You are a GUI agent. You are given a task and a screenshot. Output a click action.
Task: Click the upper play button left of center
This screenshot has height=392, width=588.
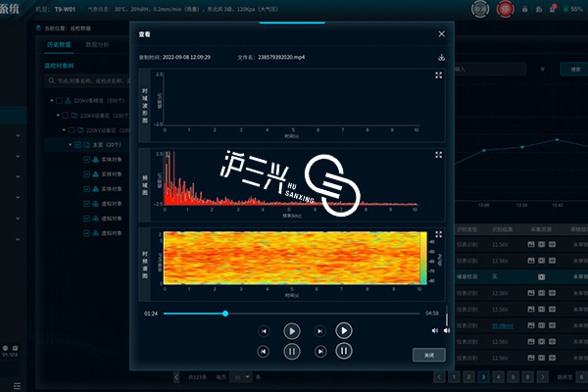point(292,331)
